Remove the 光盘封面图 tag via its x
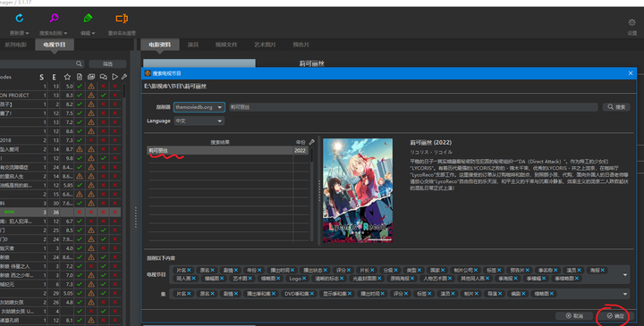 click(x=379, y=279)
